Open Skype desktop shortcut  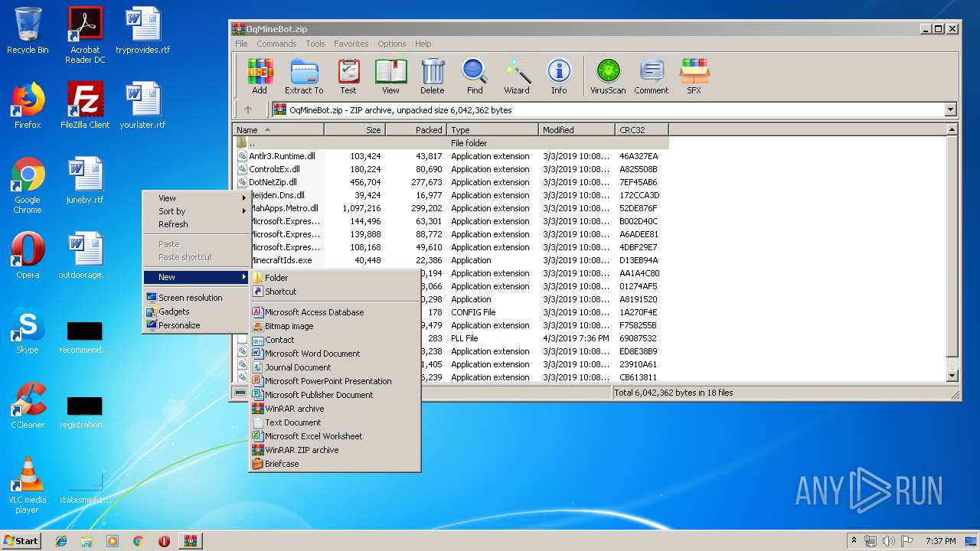point(28,331)
